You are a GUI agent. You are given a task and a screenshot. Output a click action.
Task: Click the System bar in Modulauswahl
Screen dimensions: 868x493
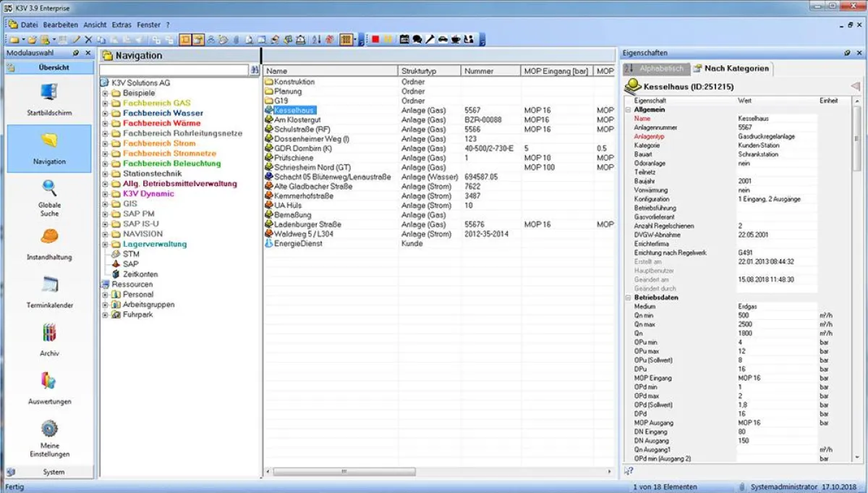click(x=49, y=472)
